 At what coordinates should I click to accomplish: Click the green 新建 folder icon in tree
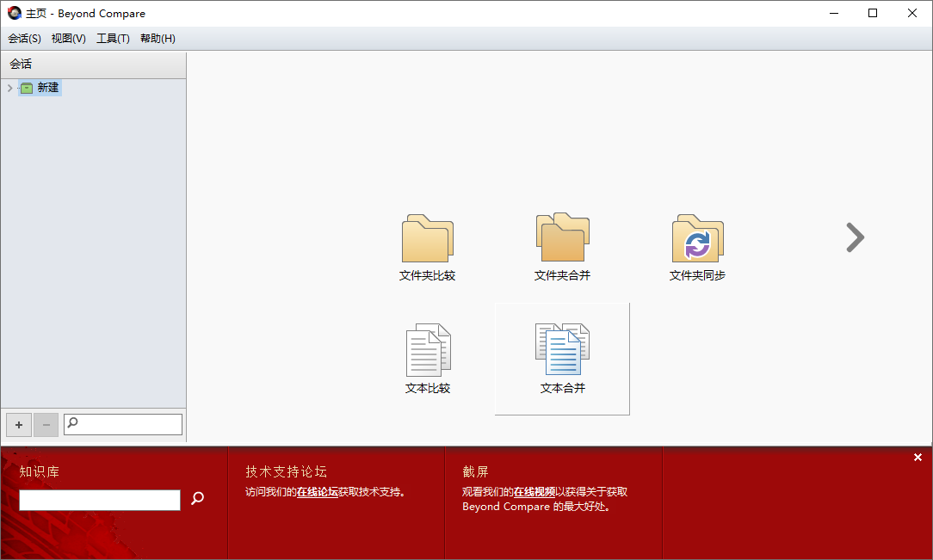point(27,88)
